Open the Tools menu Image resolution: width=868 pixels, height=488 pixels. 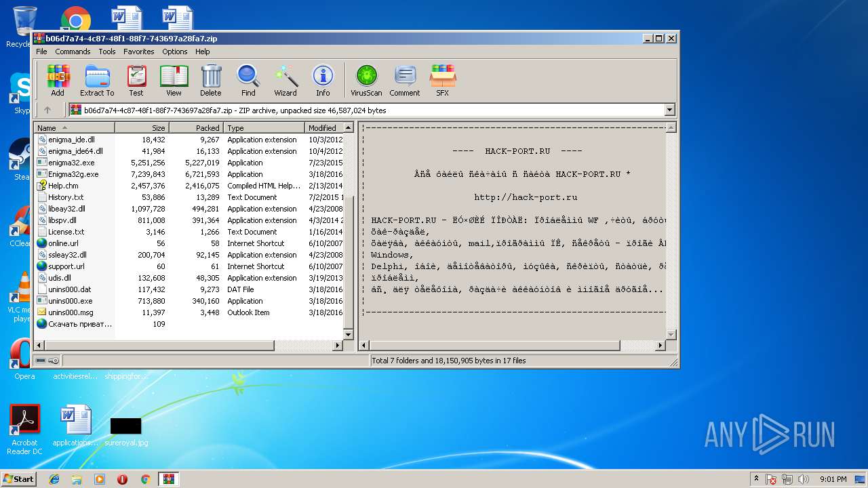[x=107, y=52]
